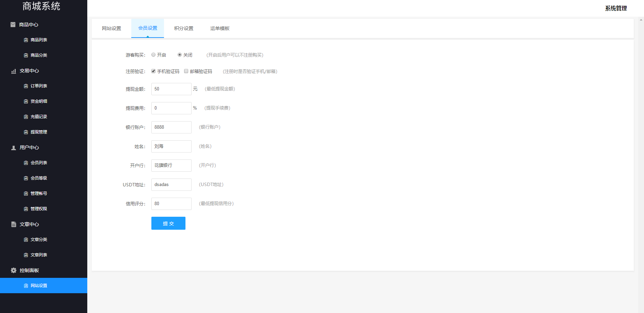This screenshot has width=644, height=313.
Task: Click the 用户中心 person icon
Action: (x=14, y=148)
